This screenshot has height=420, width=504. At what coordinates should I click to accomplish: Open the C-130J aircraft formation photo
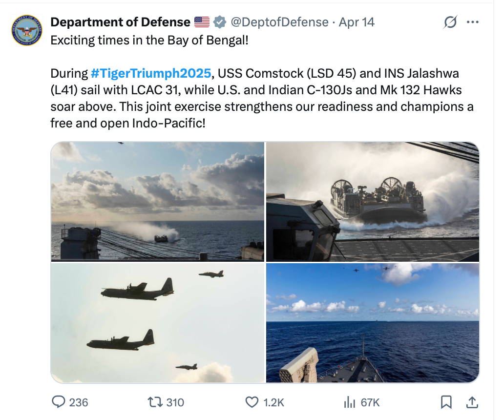coord(157,323)
